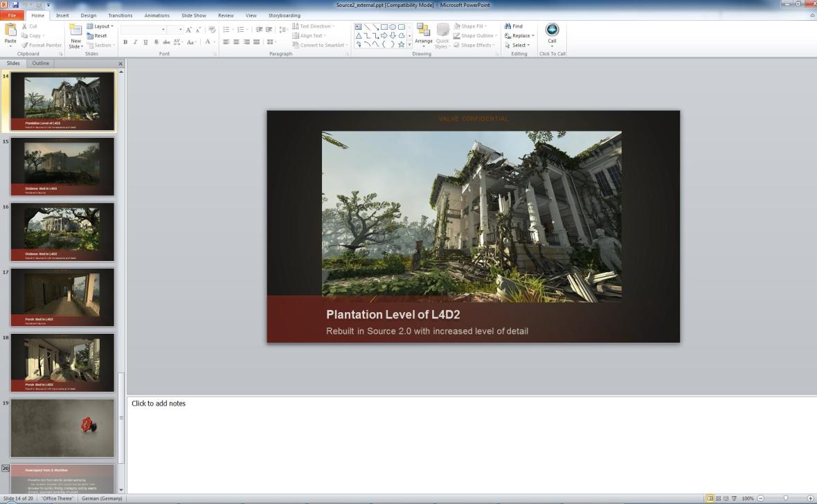Toggle bulleted list formatting

click(x=226, y=29)
